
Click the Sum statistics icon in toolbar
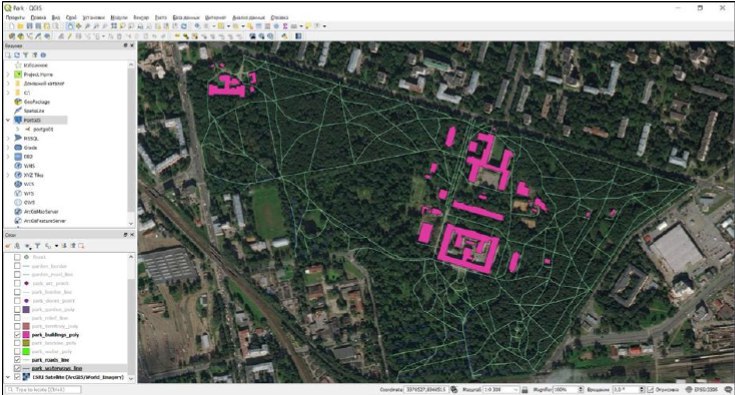pyautogui.click(x=285, y=26)
